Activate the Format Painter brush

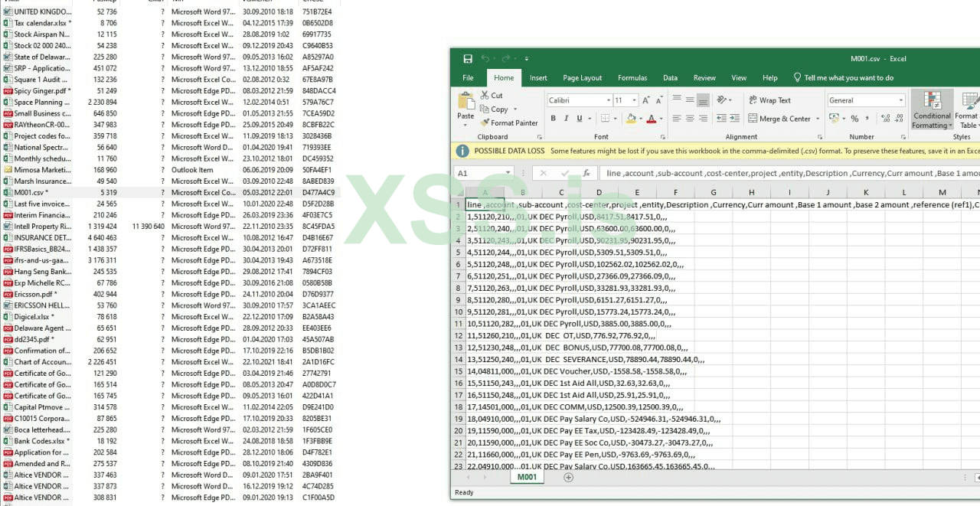pos(509,122)
